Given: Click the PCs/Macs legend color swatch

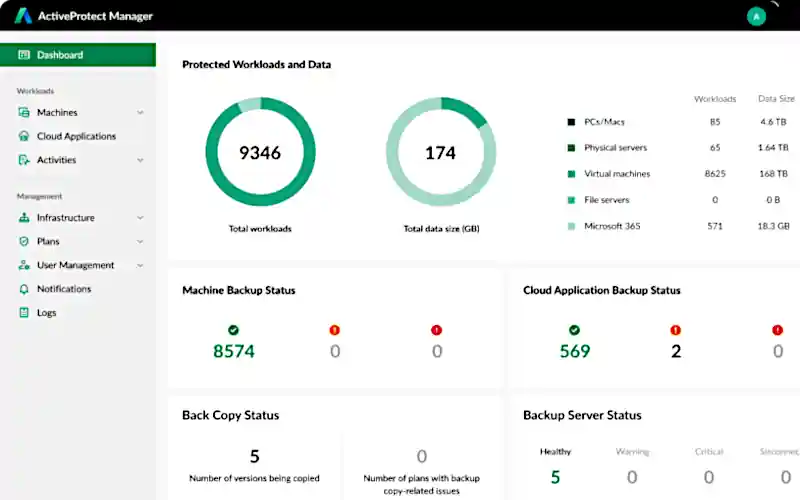Looking at the screenshot, I should pos(571,122).
